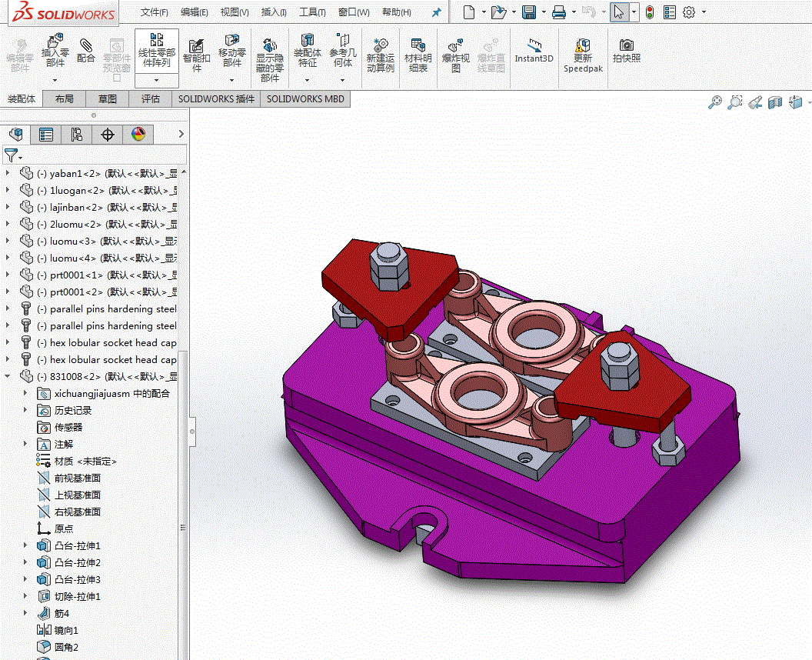Image resolution: width=812 pixels, height=660 pixels.
Task: Open the 视图(V) menu
Action: coord(235,12)
